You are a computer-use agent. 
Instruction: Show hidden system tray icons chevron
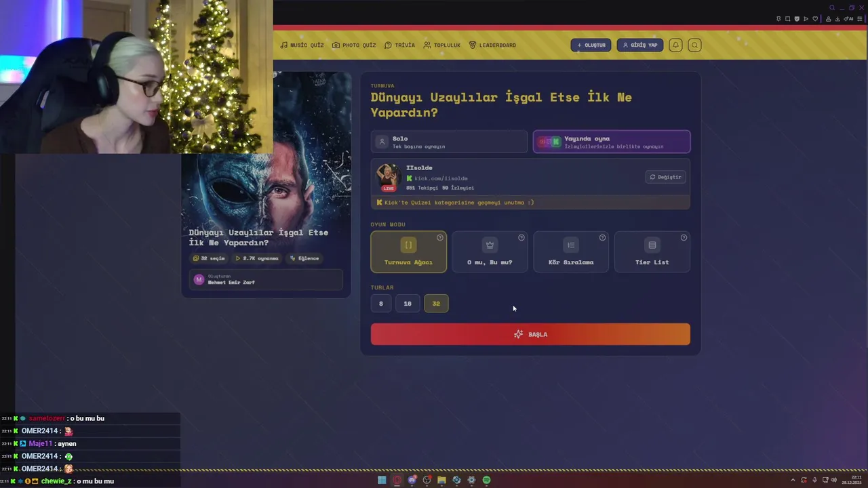pyautogui.click(x=793, y=480)
